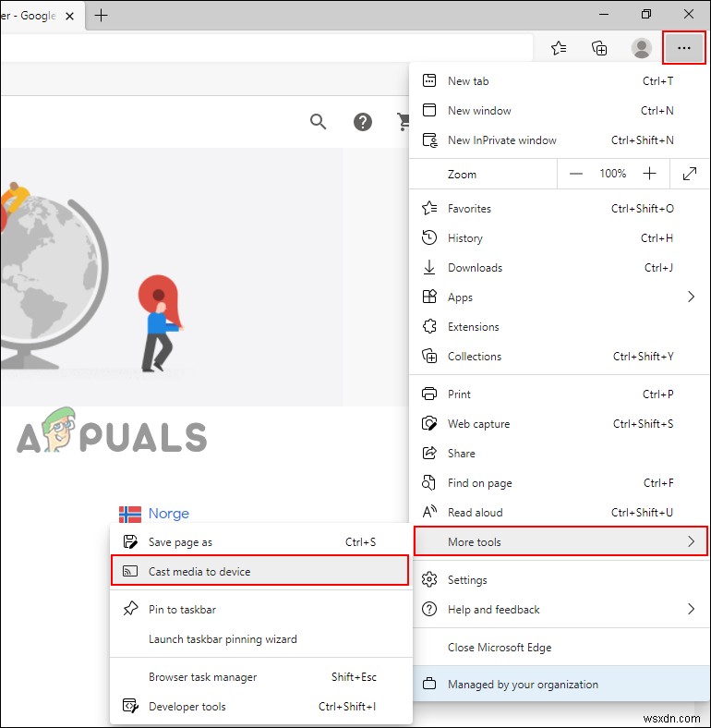Click Managed by your organization
The image size is (711, 728).
click(559, 685)
